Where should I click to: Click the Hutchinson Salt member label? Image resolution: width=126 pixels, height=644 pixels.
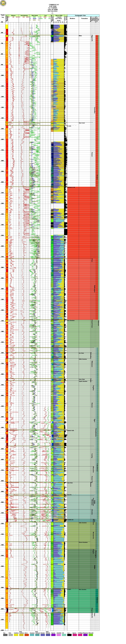[x=71, y=187]
